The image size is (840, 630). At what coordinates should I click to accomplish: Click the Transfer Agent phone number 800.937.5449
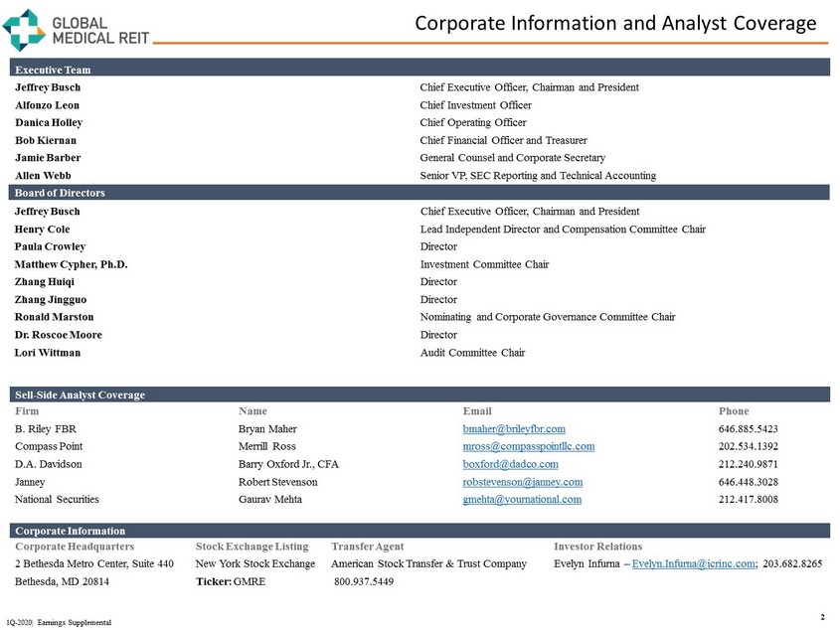(364, 582)
